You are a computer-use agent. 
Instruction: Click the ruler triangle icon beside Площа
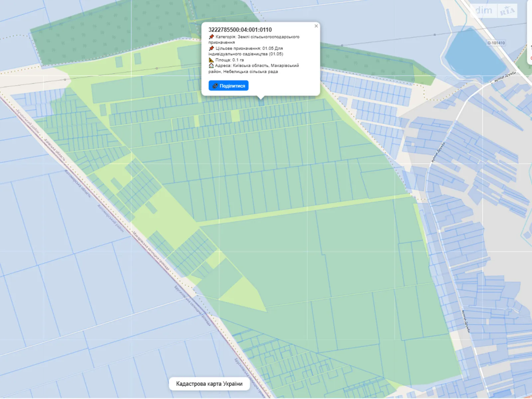211,60
